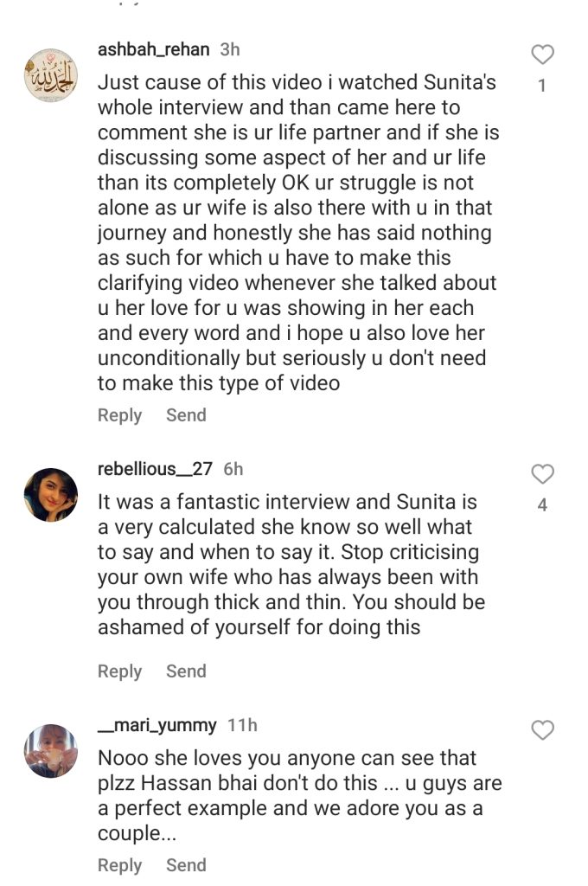Reply to ashbah_rehan's comment
Image resolution: width=588 pixels, height=886 pixels.
point(119,415)
